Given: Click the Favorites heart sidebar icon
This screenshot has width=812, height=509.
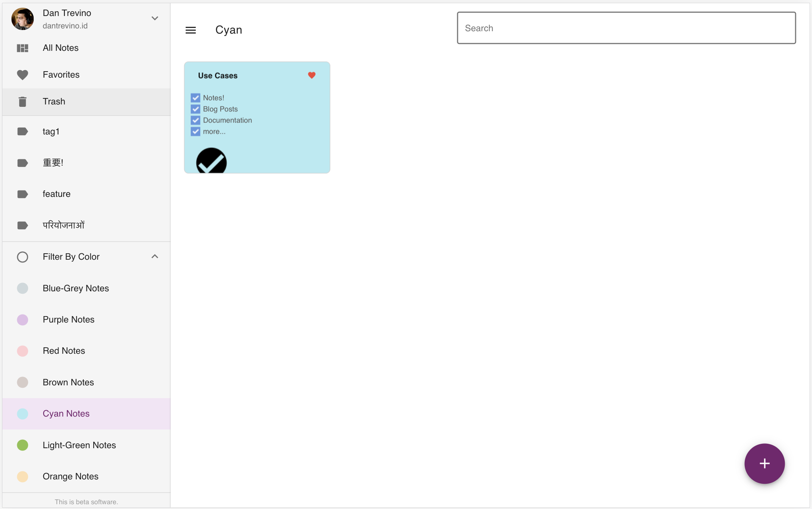Looking at the screenshot, I should 22,75.
